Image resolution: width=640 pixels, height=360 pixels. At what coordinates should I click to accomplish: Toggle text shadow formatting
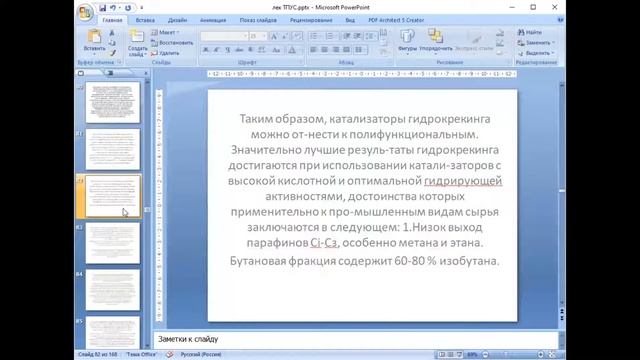pos(250,50)
